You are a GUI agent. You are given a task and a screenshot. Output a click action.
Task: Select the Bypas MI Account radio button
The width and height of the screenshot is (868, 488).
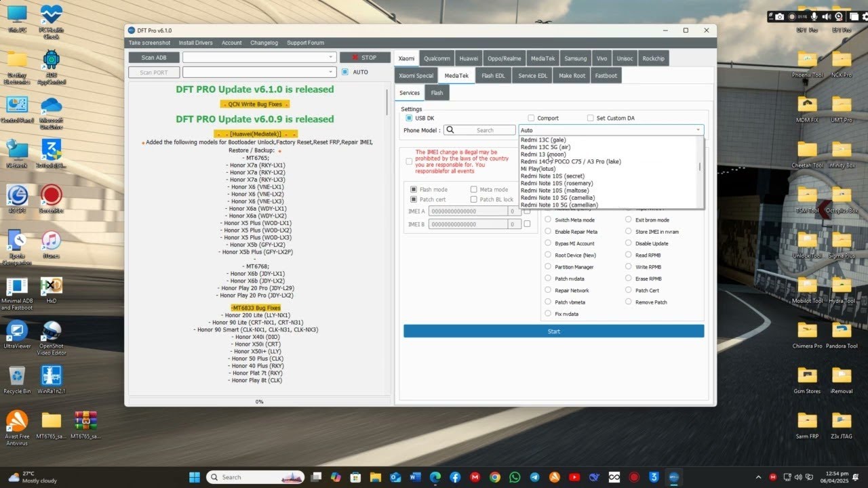pos(548,243)
